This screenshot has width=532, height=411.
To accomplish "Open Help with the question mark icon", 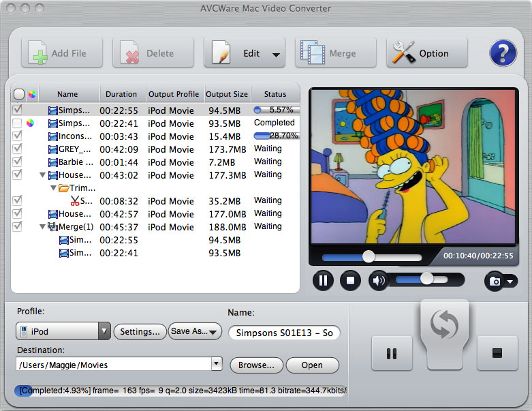I will click(503, 53).
